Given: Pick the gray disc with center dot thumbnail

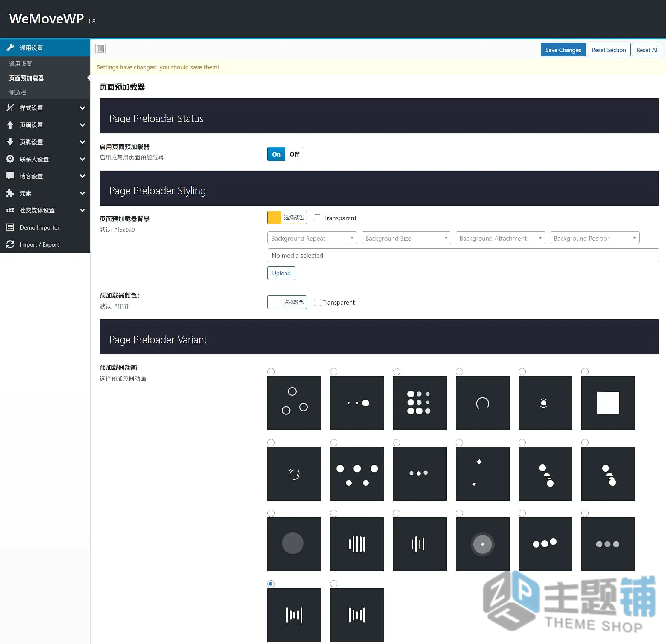Looking at the screenshot, I should pyautogui.click(x=482, y=544).
